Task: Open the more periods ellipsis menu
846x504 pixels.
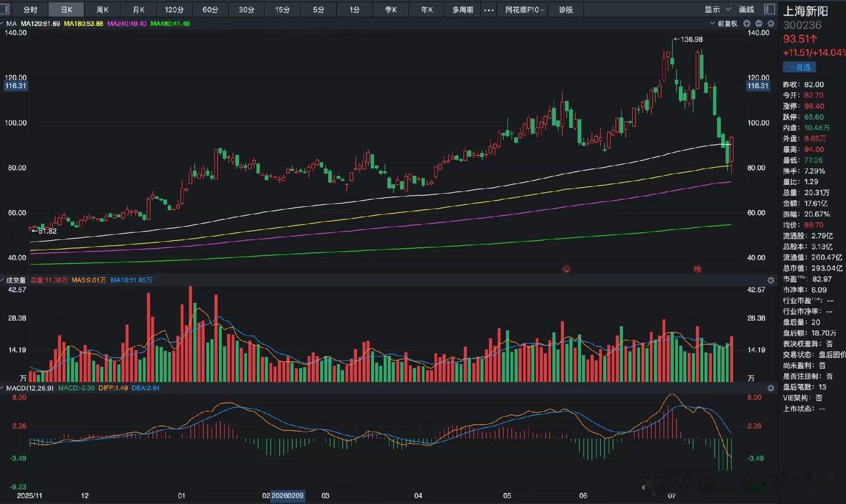Action: [488, 10]
